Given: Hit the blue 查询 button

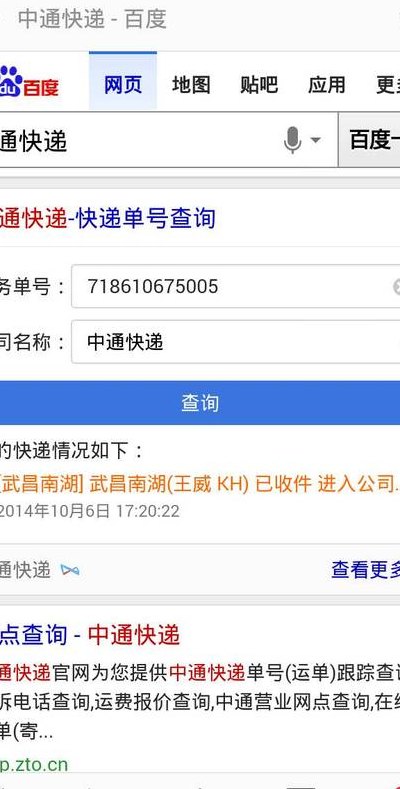Looking at the screenshot, I should click(200, 403).
